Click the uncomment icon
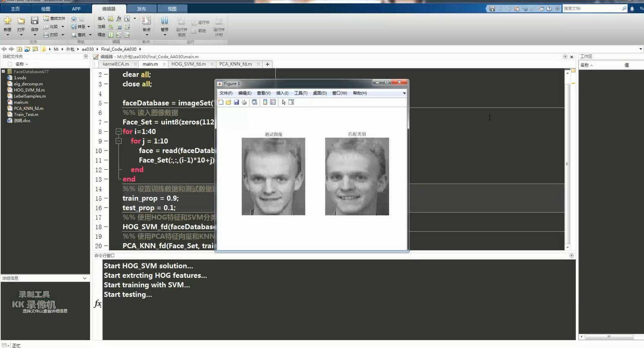Viewport: 644px width, 348px height. pyautogui.click(x=119, y=27)
